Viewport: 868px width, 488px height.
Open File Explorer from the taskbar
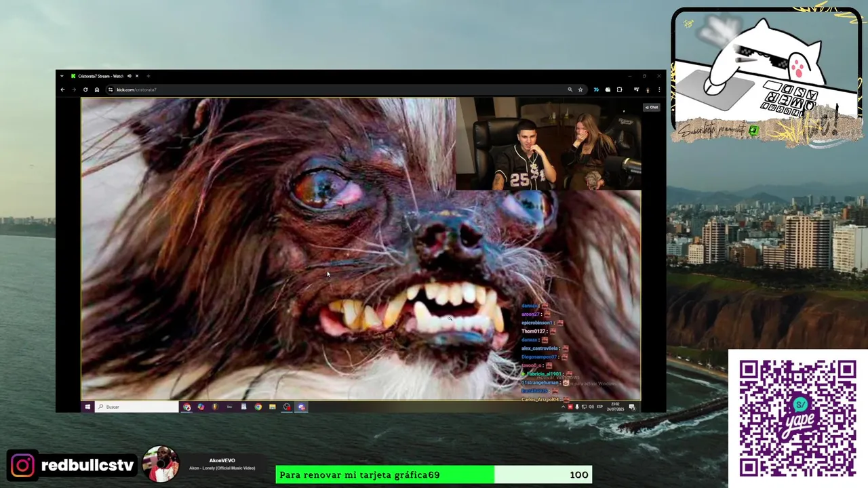pos(272,407)
